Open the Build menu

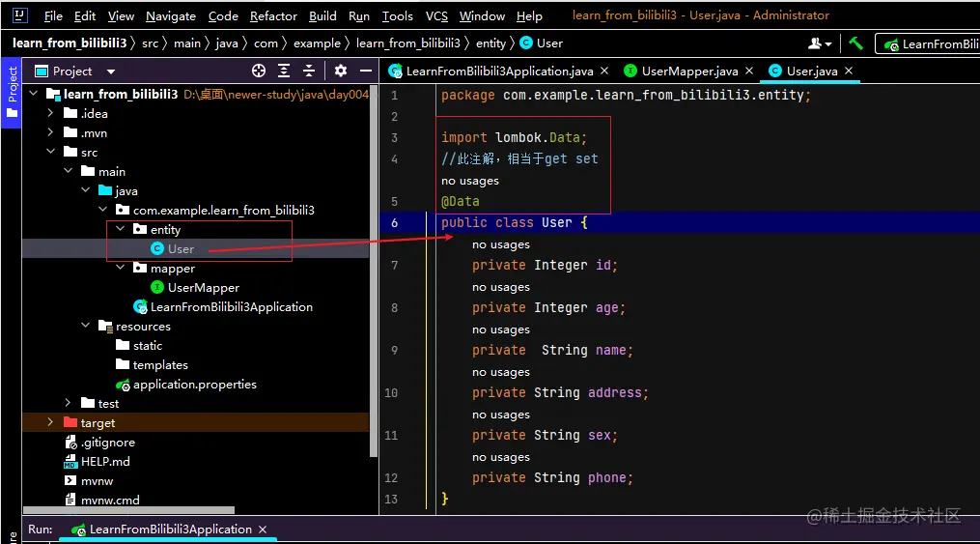pyautogui.click(x=322, y=16)
